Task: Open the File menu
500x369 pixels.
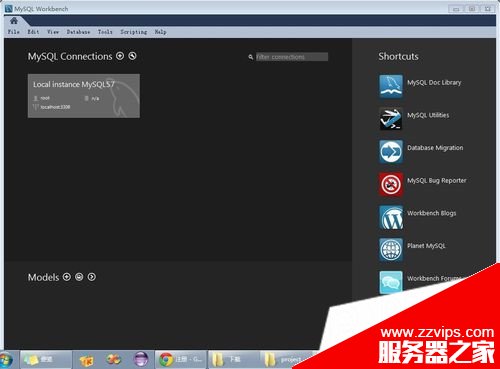Action: tap(14, 32)
